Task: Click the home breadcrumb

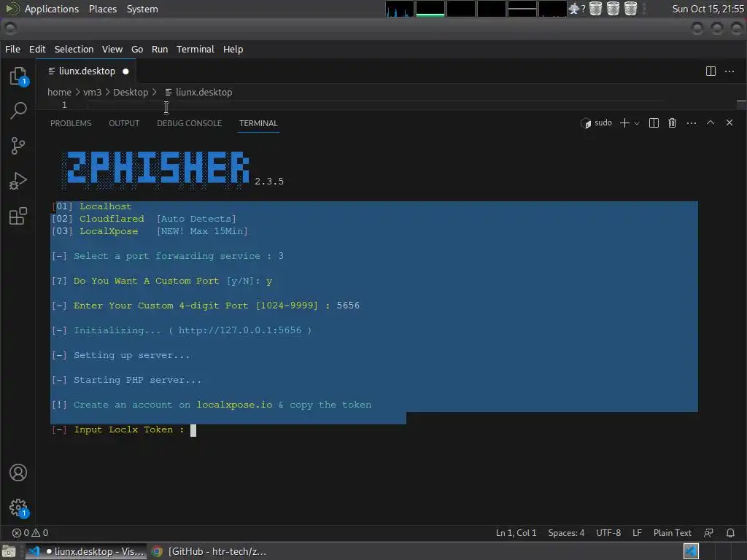Action: pos(59,92)
